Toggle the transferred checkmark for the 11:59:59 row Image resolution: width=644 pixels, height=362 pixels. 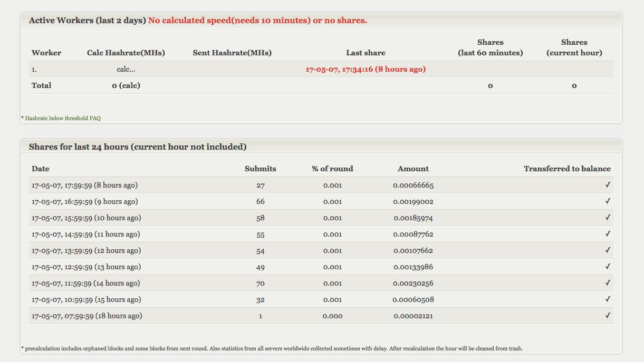coord(607,283)
